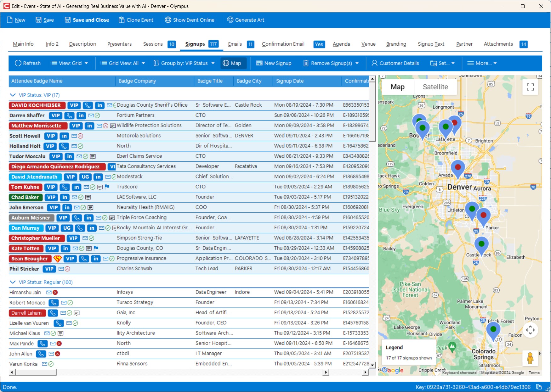Switch to the Main Info tab
Image resolution: width=551 pixels, height=392 pixels.
coord(23,44)
